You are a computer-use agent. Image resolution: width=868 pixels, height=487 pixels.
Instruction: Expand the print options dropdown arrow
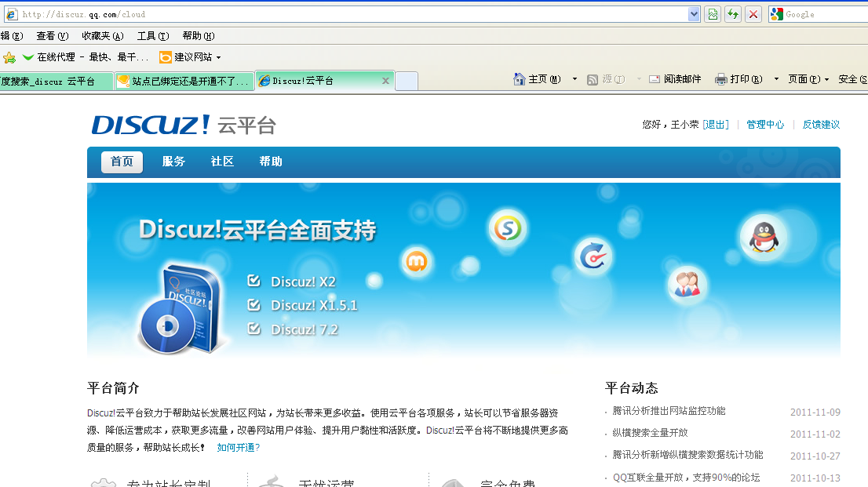pos(776,79)
